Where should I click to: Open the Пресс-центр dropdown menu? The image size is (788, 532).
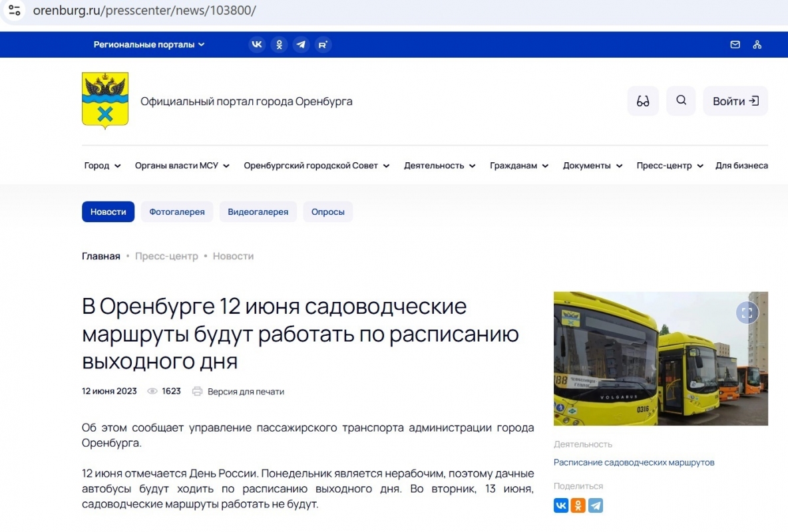670,166
